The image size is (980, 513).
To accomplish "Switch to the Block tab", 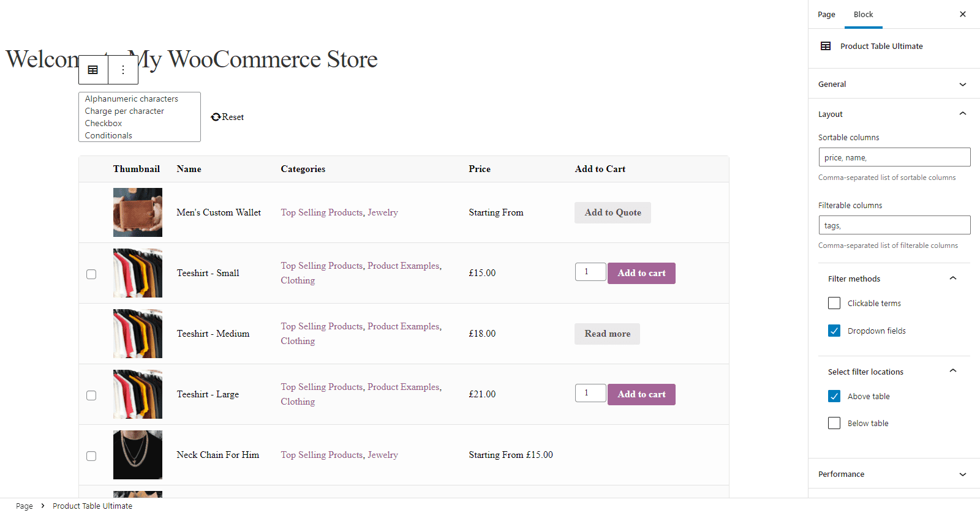I will (864, 14).
